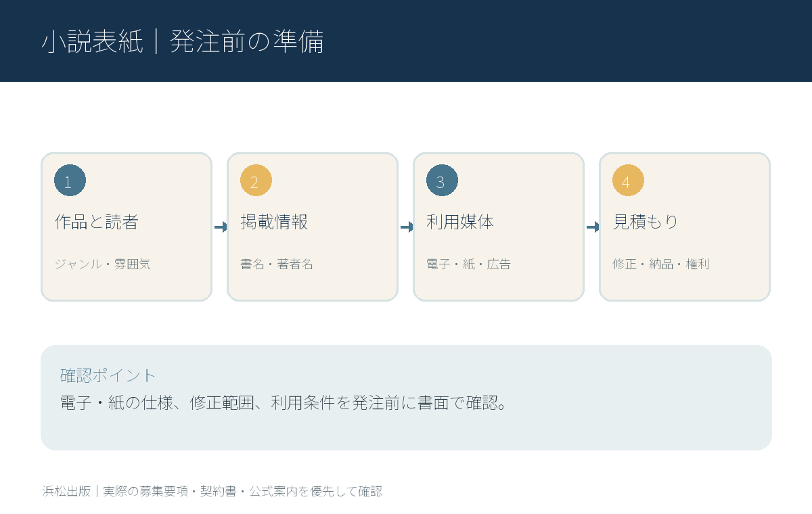Viewport: 812px width, 514px height.
Task: Click the subtitle ジャンル・雰囲気
Action: (x=103, y=264)
